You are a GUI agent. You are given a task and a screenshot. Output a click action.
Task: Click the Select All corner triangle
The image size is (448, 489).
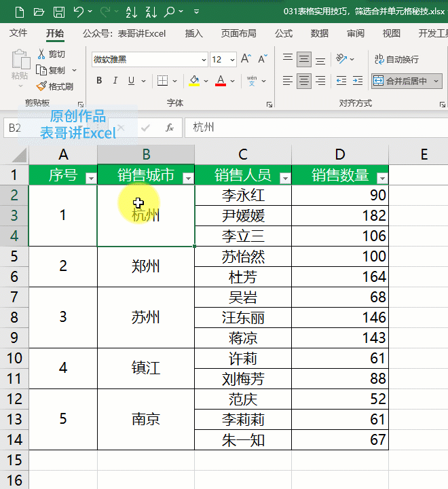click(x=19, y=155)
